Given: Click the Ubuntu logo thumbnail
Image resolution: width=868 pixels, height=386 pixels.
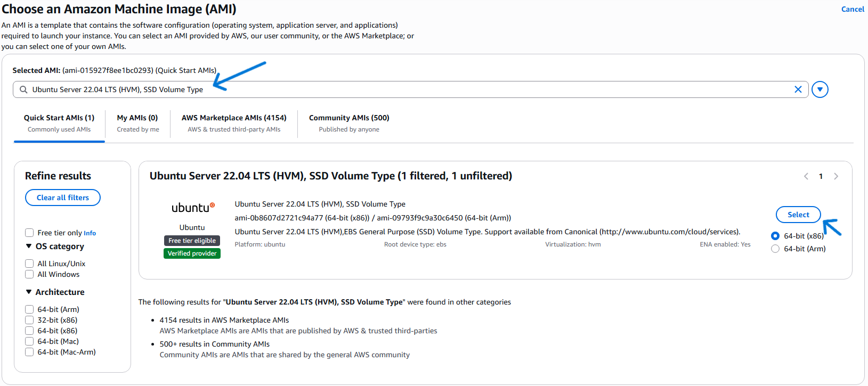Looking at the screenshot, I should 192,208.
